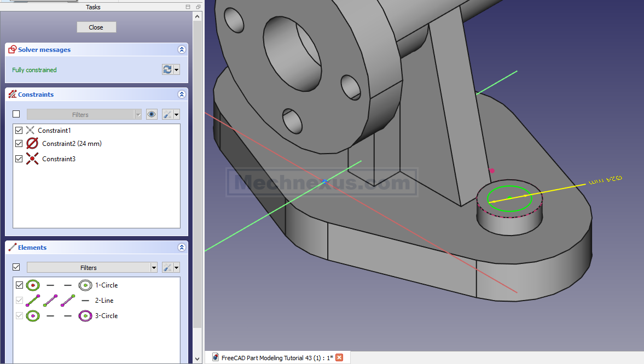Screen dimensions: 644x364
Task: Click the Elements settings tools icon
Action: click(168, 267)
